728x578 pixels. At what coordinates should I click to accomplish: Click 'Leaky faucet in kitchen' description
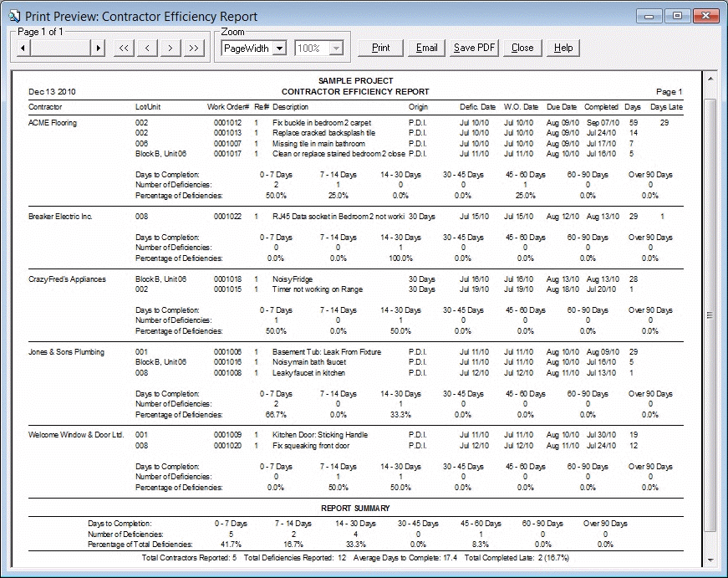[x=308, y=372]
